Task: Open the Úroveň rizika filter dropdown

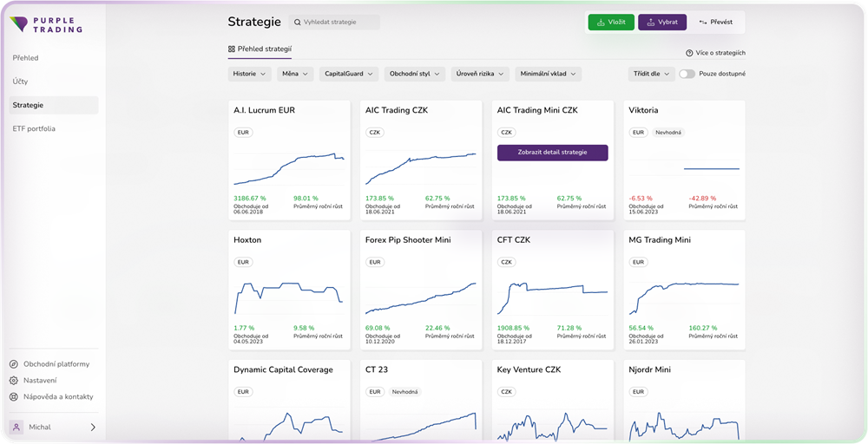Action: (480, 74)
